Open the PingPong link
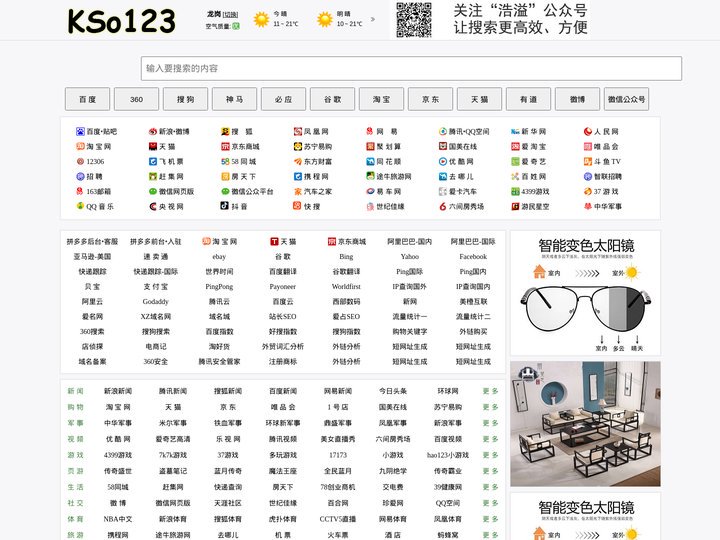The image size is (720, 540). click(219, 287)
